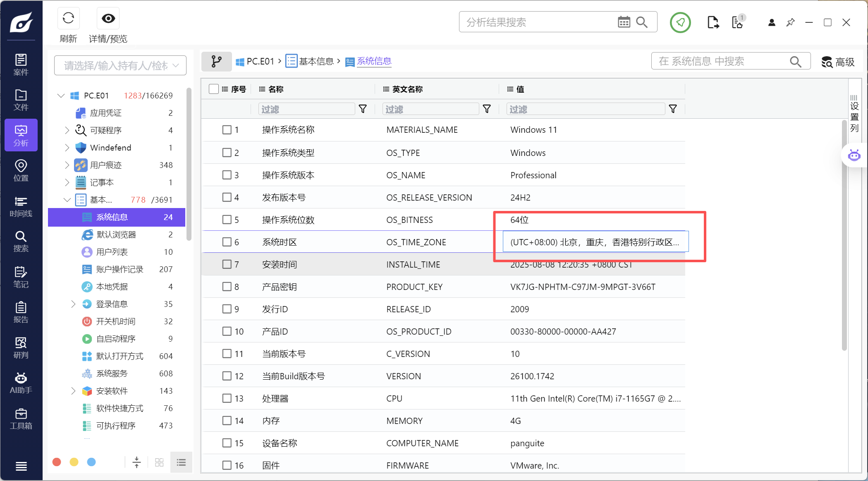Click the red color marker dot

click(57, 462)
